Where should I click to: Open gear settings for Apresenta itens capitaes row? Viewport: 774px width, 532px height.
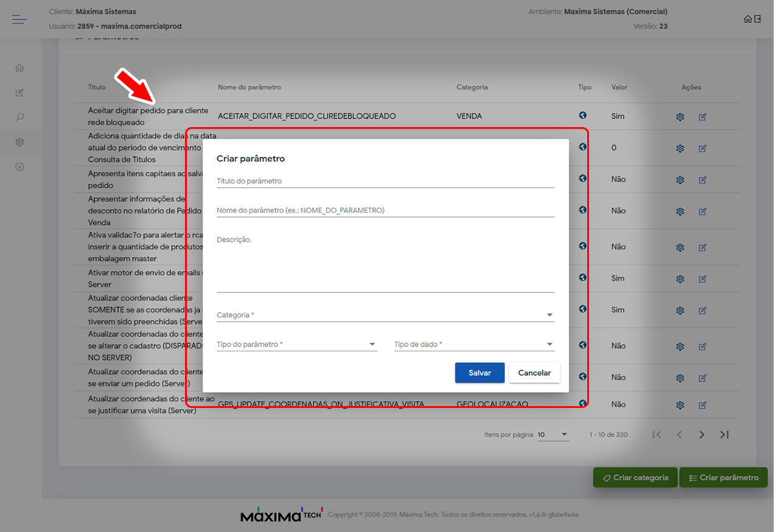[680, 180]
